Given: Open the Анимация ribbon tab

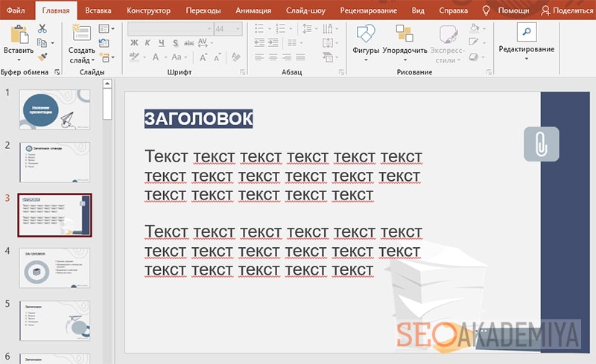Looking at the screenshot, I should [253, 11].
